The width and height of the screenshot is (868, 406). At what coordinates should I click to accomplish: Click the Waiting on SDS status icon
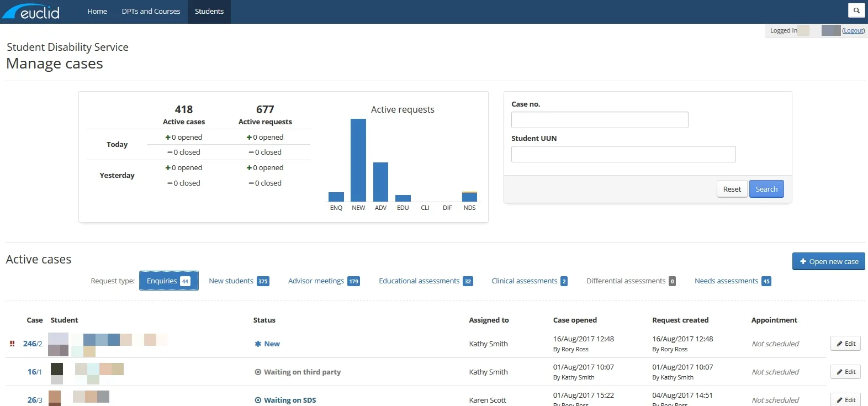coord(258,400)
